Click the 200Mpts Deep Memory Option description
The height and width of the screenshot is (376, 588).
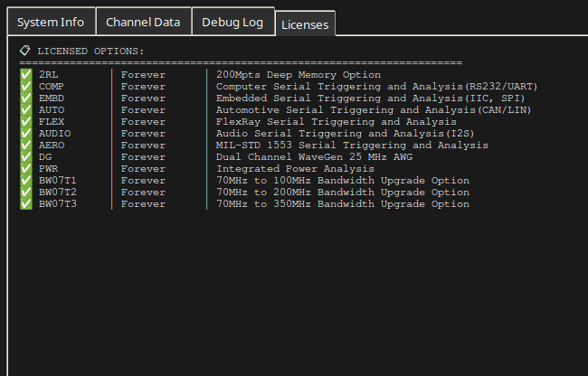coord(299,75)
